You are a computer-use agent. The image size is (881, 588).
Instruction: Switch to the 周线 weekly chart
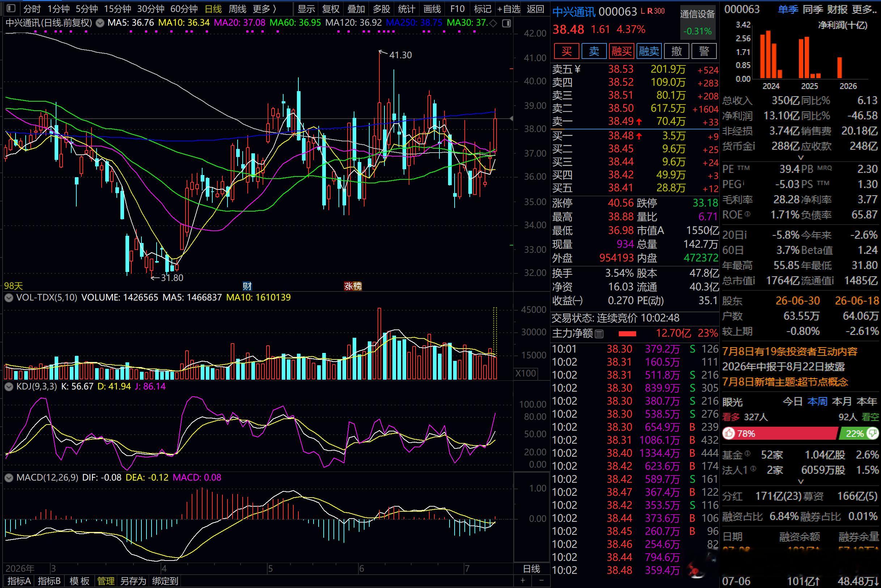[x=237, y=9]
